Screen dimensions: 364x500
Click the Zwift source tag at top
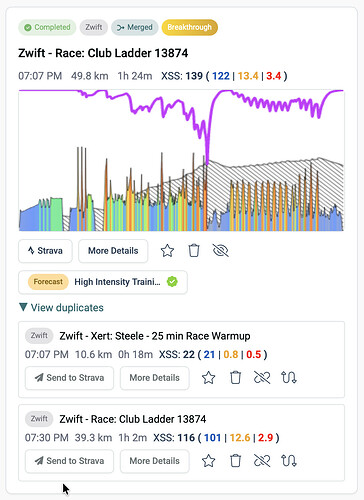point(94,27)
